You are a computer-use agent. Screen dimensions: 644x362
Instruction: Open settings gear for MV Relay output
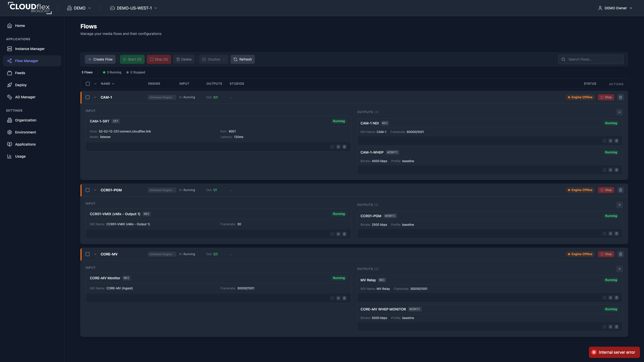click(611, 298)
